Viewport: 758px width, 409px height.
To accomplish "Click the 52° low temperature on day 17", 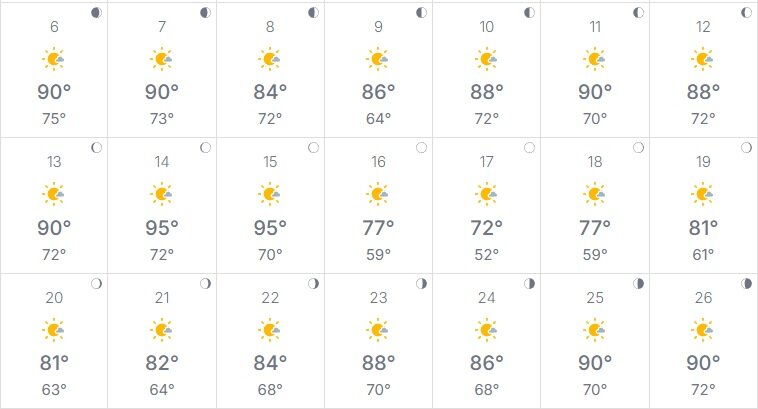I will pos(487,254).
